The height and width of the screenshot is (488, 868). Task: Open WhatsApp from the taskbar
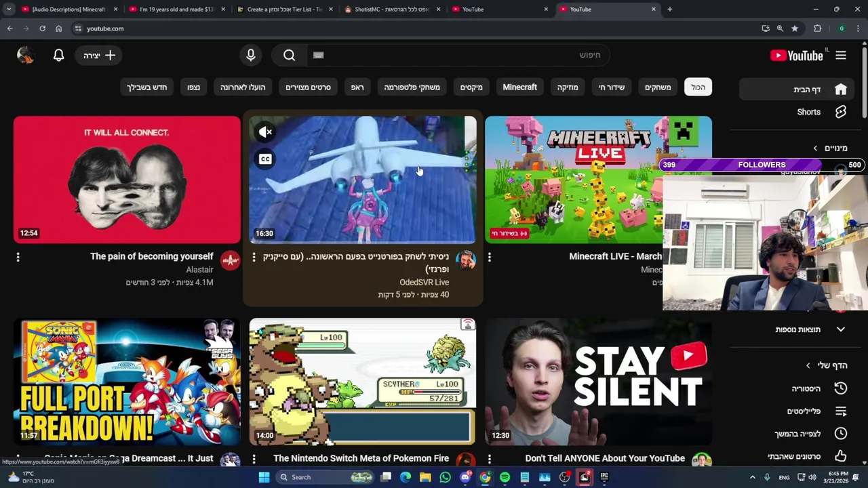click(x=446, y=477)
